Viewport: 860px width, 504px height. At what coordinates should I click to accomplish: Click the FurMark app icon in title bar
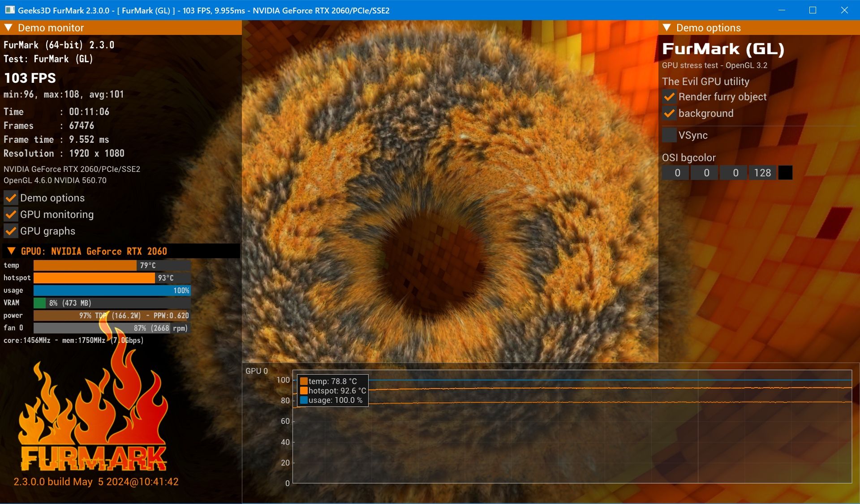pos(10,10)
